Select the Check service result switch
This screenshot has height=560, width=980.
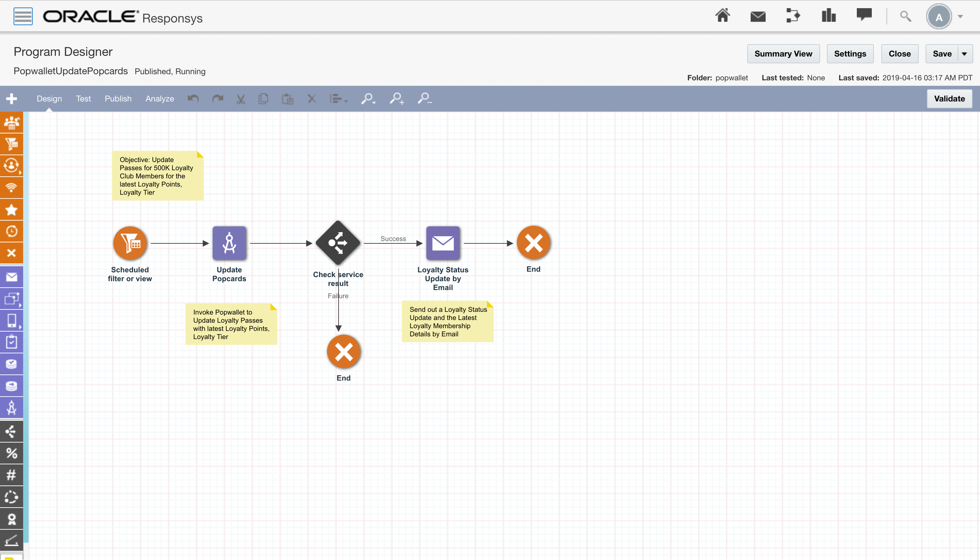click(x=338, y=243)
